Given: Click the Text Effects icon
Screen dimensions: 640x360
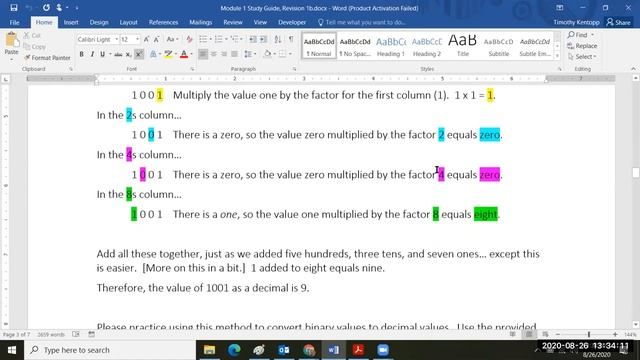Looking at the screenshot, I should click(153, 54).
